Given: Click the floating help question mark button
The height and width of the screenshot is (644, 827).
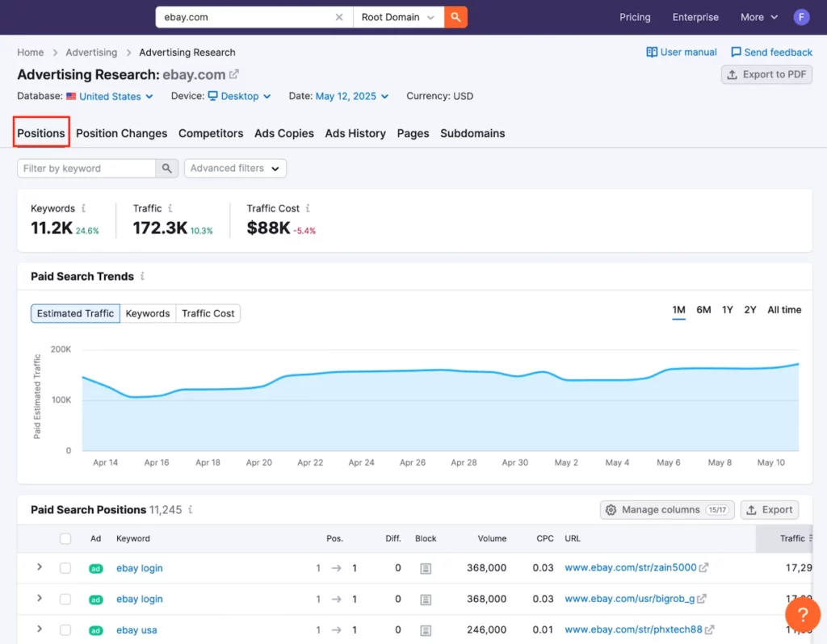Looking at the screenshot, I should tap(803, 614).
